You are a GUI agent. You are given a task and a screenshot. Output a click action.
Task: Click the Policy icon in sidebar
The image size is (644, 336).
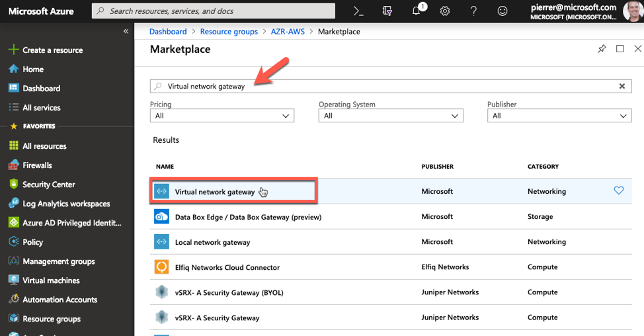[13, 241]
